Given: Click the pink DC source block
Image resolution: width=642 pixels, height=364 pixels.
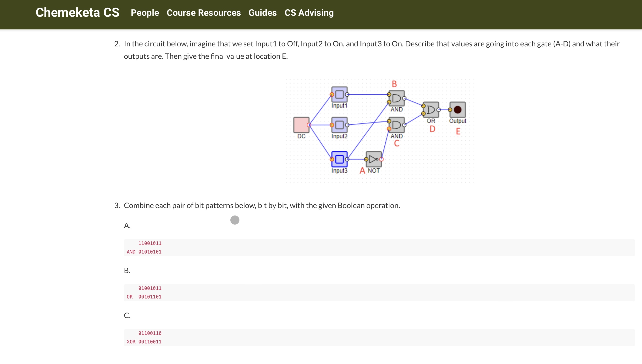Looking at the screenshot, I should (x=301, y=125).
